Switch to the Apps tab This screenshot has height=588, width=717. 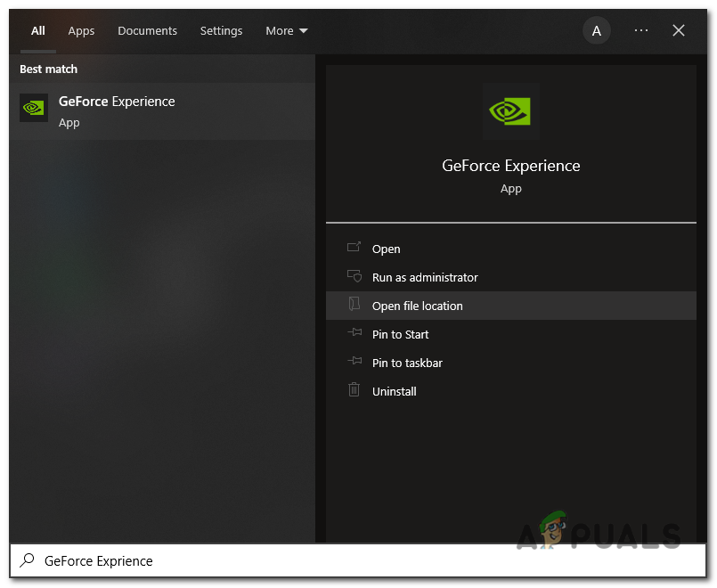[x=81, y=30]
